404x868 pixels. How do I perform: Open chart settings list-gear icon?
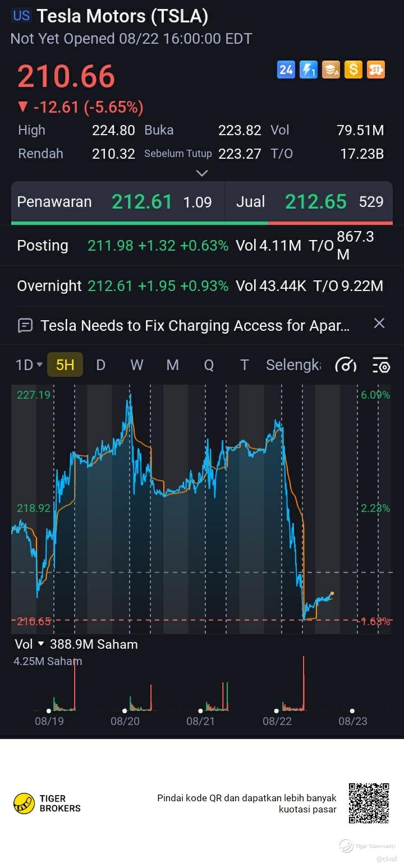pyautogui.click(x=381, y=366)
